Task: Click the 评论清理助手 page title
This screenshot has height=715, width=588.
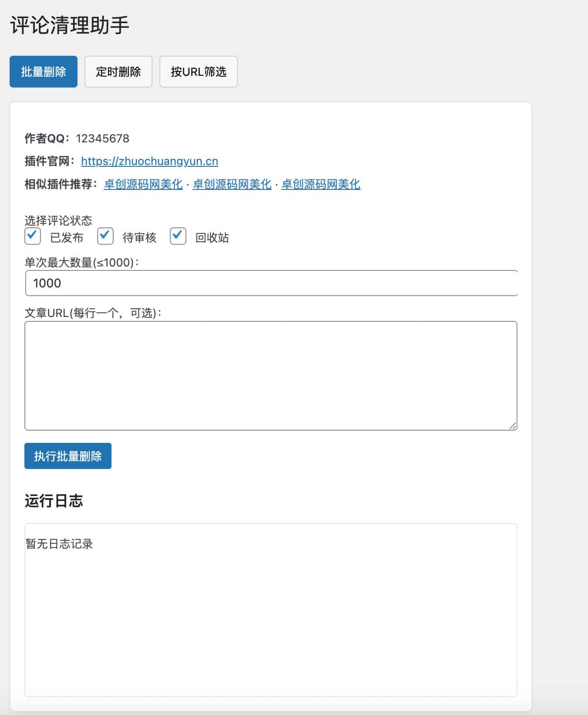Action: pos(70,25)
